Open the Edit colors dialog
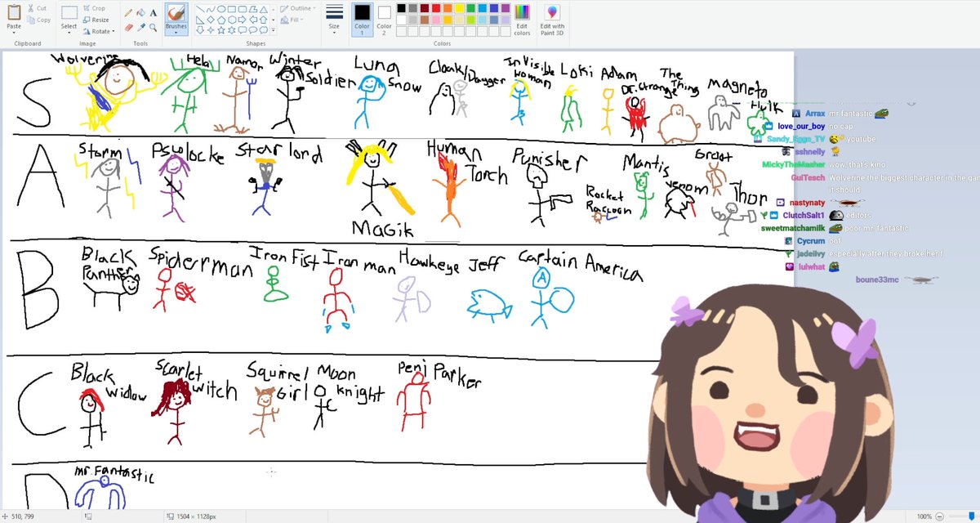Image resolution: width=980 pixels, height=523 pixels. [522, 19]
